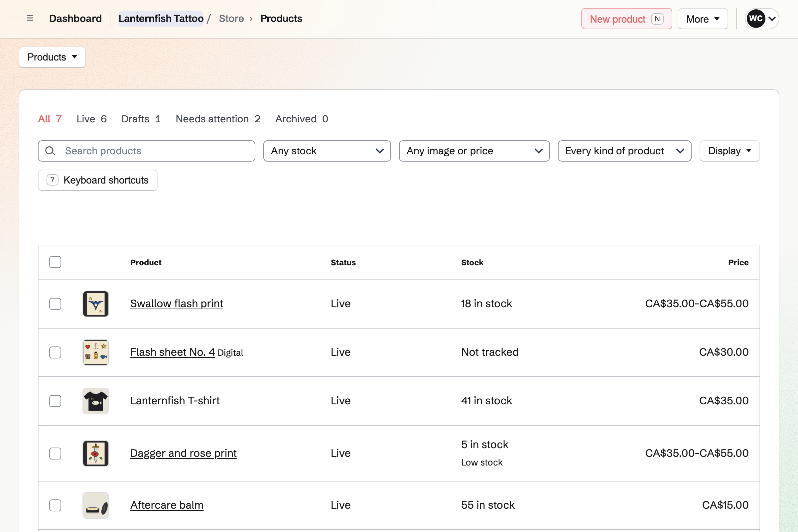Open the Any image or price filter
This screenshot has height=532, width=798.
[474, 151]
